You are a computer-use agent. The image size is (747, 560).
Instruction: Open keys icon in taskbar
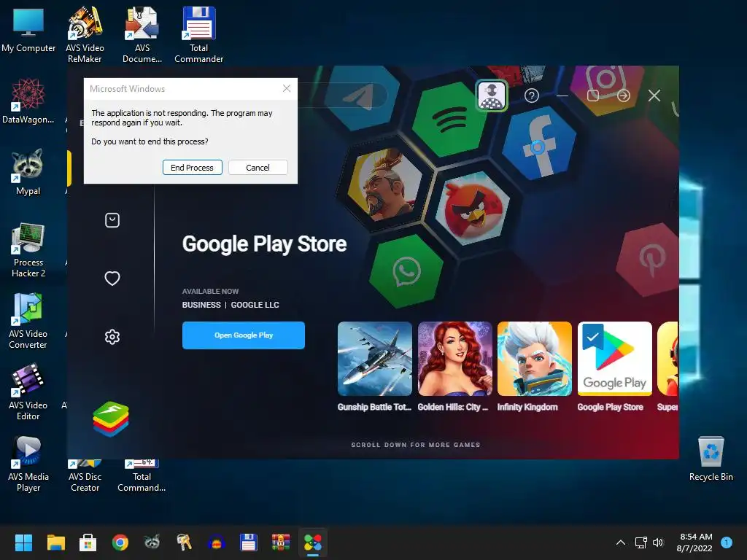tap(185, 542)
